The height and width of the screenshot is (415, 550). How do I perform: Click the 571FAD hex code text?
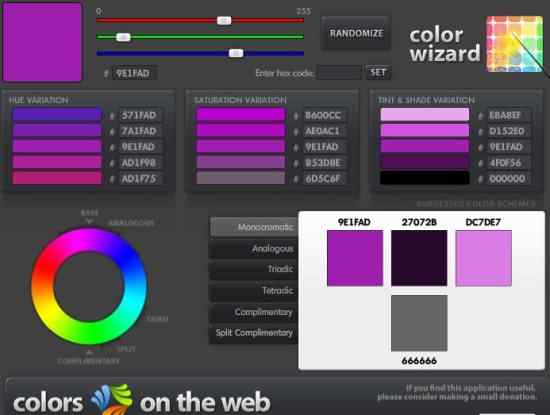[x=139, y=115]
